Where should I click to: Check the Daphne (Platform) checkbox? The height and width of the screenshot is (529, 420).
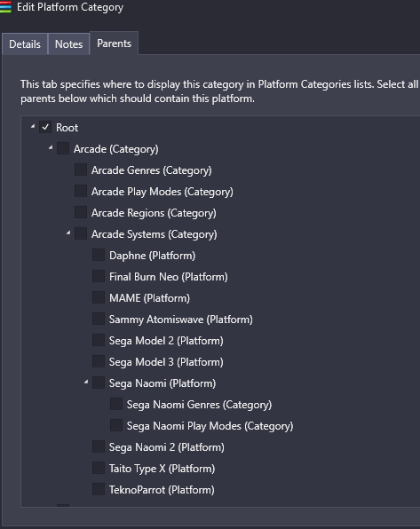click(99, 255)
